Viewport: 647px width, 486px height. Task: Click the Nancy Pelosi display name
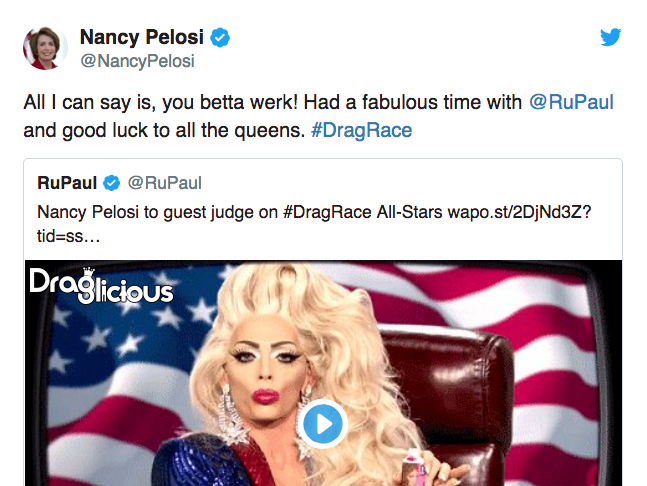(x=142, y=37)
